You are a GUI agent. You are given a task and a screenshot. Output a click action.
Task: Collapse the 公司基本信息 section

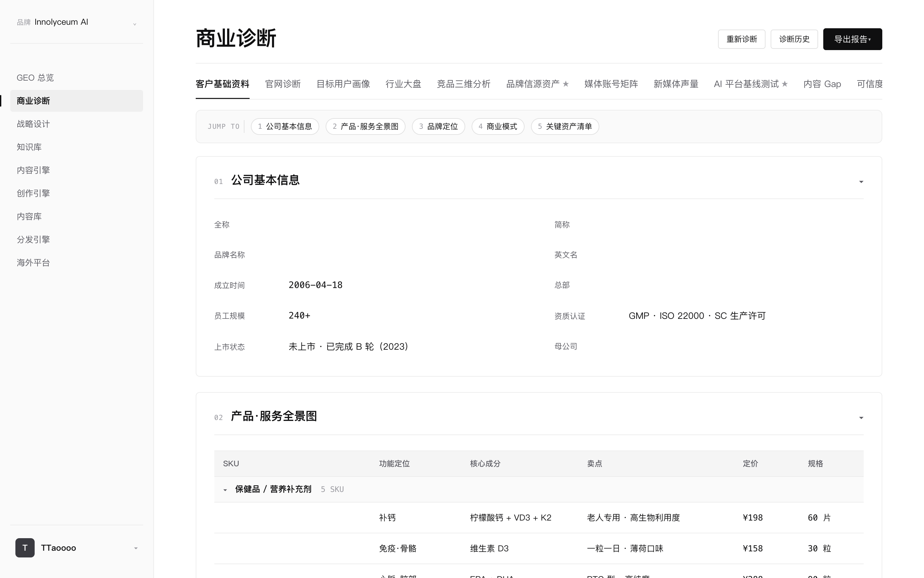coord(861,181)
